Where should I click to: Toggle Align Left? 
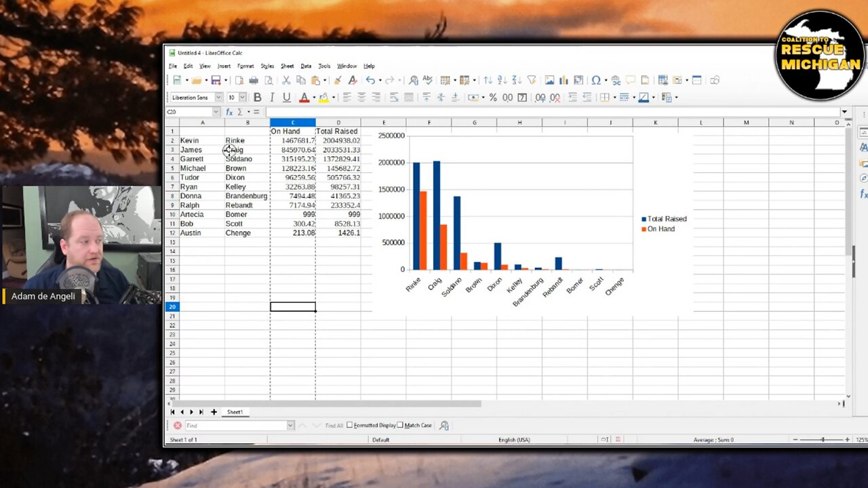point(347,98)
